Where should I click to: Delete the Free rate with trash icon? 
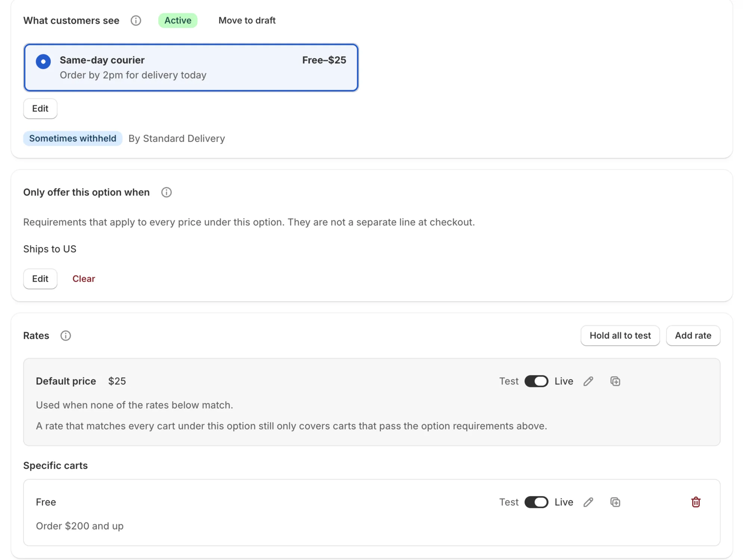click(x=696, y=502)
